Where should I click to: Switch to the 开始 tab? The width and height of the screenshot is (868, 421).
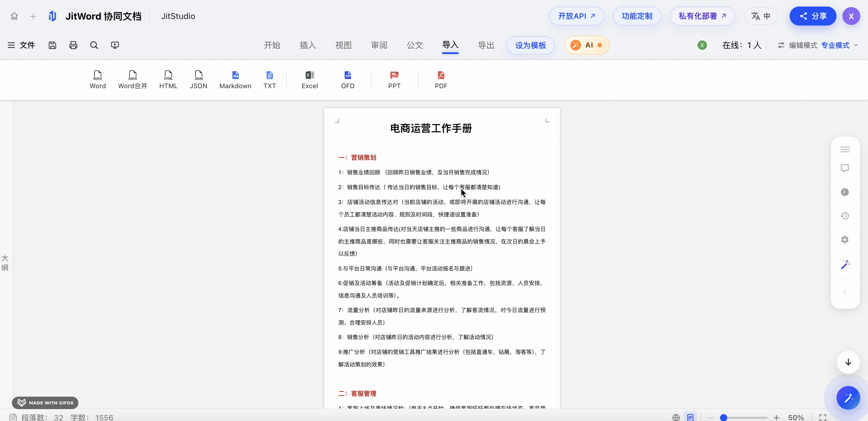[272, 45]
